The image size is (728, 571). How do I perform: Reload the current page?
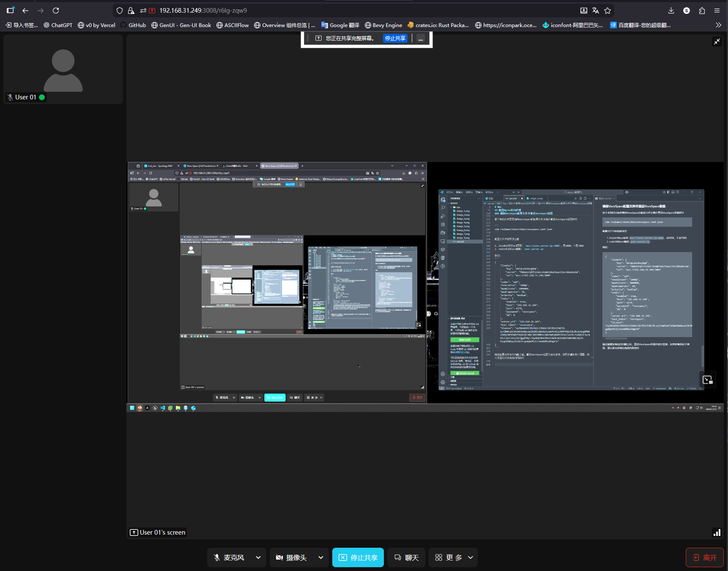56,11
